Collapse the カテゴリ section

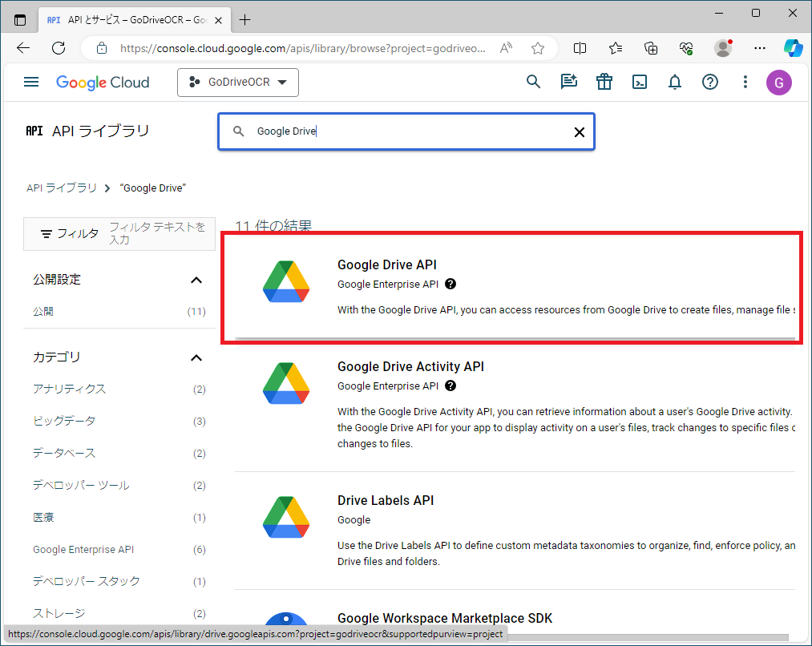click(196, 357)
